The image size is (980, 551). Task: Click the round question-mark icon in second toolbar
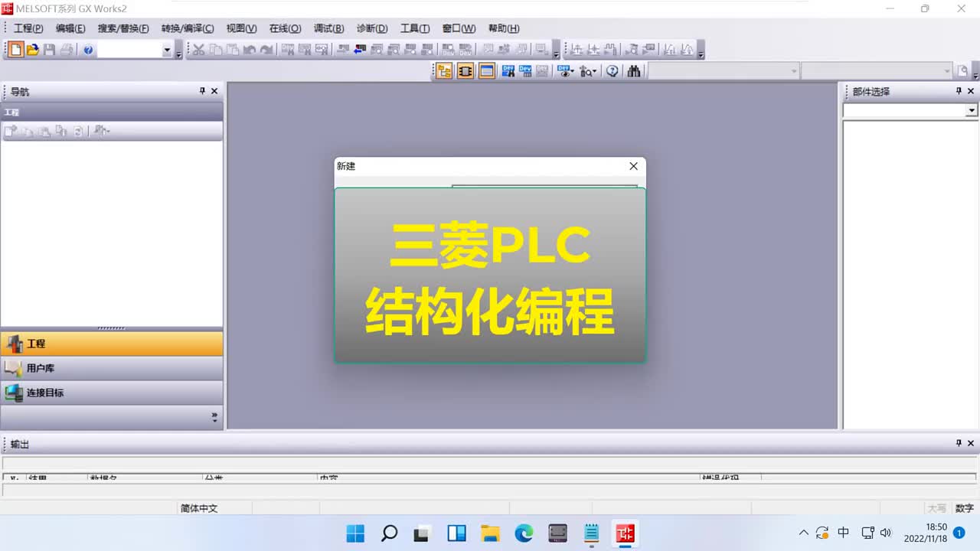(x=612, y=71)
